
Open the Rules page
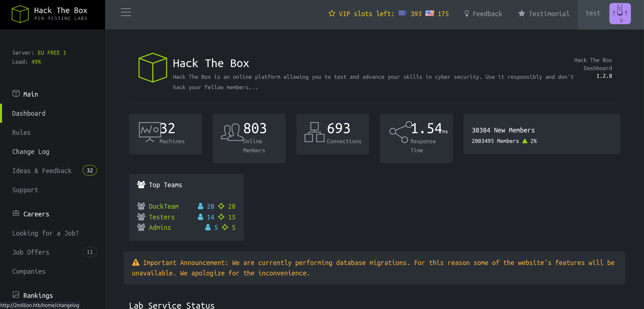22,133
